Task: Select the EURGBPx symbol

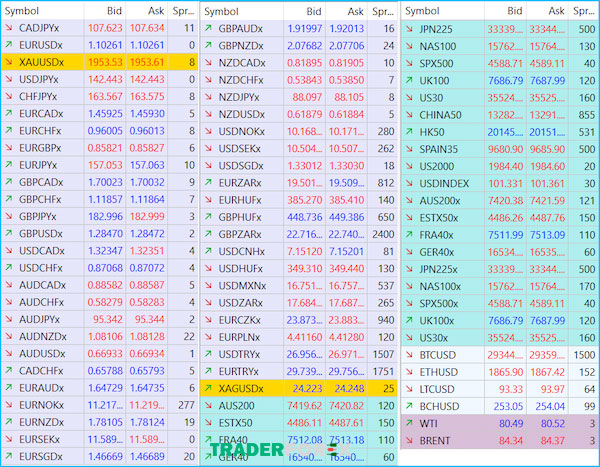Action: pyautogui.click(x=40, y=148)
